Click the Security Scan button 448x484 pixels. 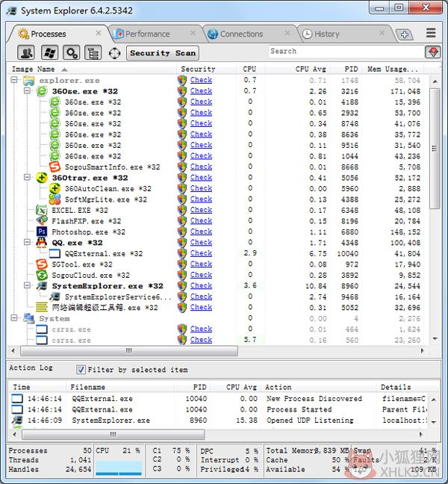[163, 53]
